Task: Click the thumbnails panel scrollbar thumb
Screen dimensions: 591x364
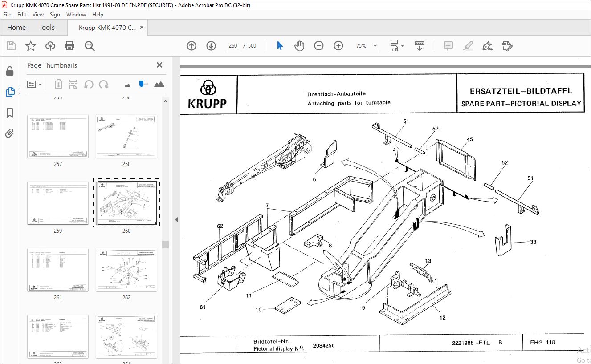Action: point(165,244)
